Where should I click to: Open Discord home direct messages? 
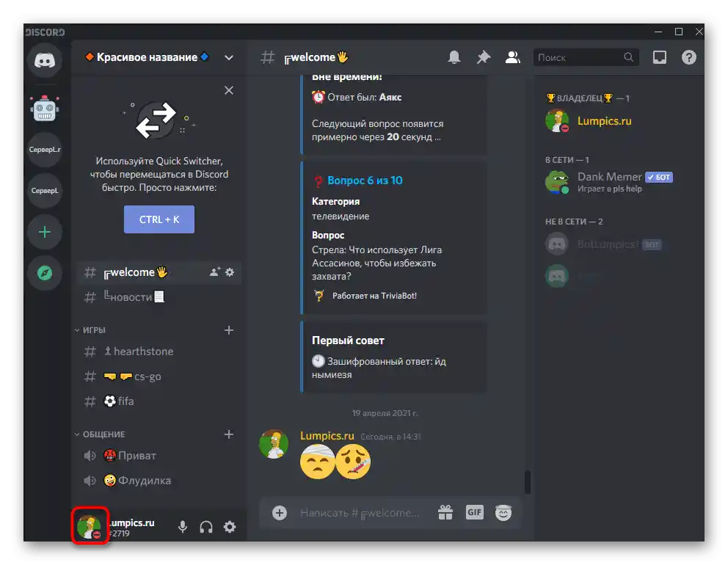click(45, 60)
